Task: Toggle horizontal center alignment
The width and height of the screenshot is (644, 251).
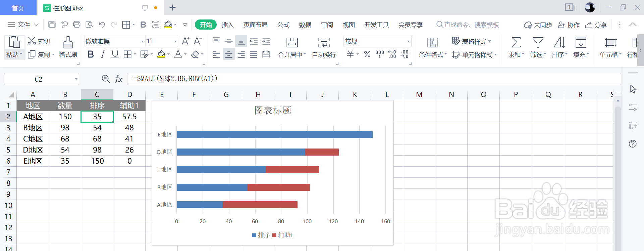Action: [x=229, y=54]
